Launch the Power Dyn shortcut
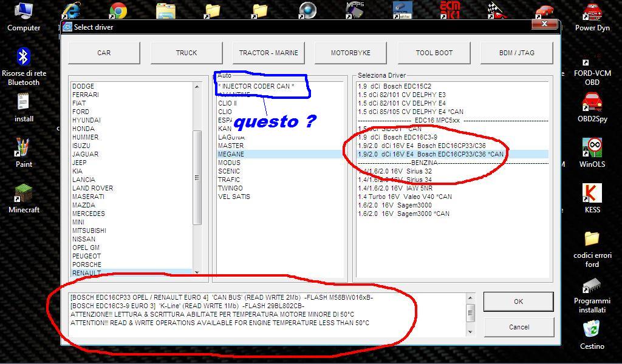622x364 pixels. 592,17
